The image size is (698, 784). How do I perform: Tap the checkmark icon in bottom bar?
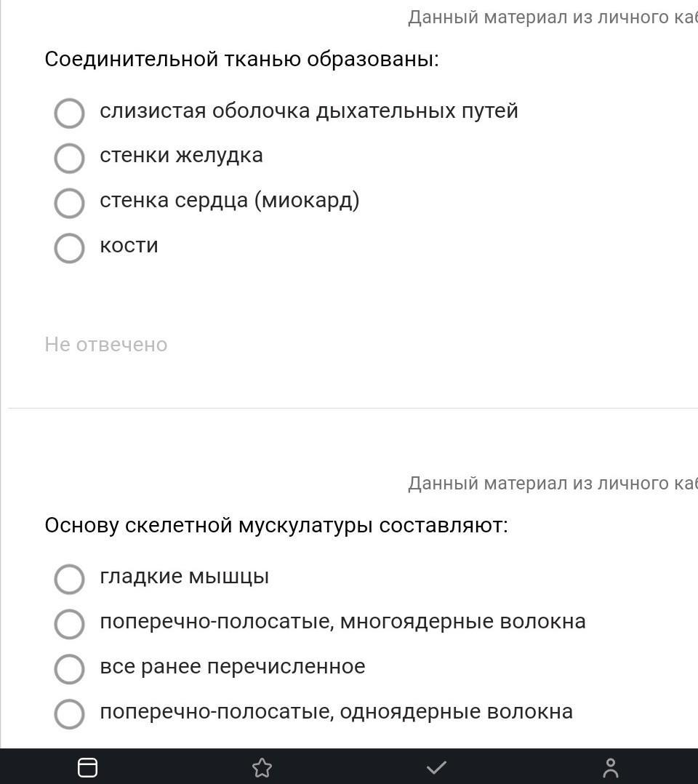pos(436,767)
